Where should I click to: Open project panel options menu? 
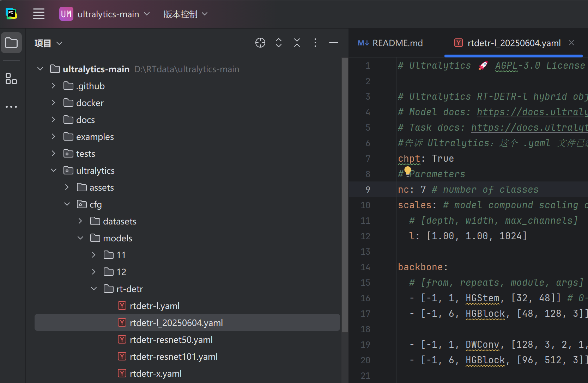(x=315, y=43)
